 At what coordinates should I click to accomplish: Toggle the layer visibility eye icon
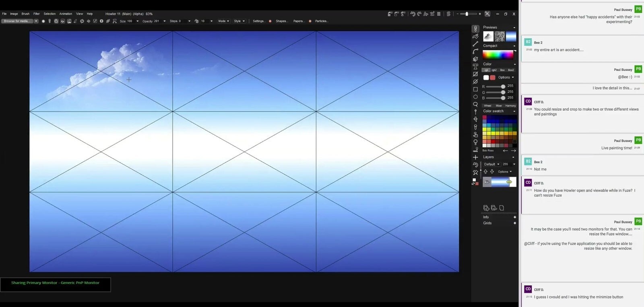pyautogui.click(x=487, y=182)
